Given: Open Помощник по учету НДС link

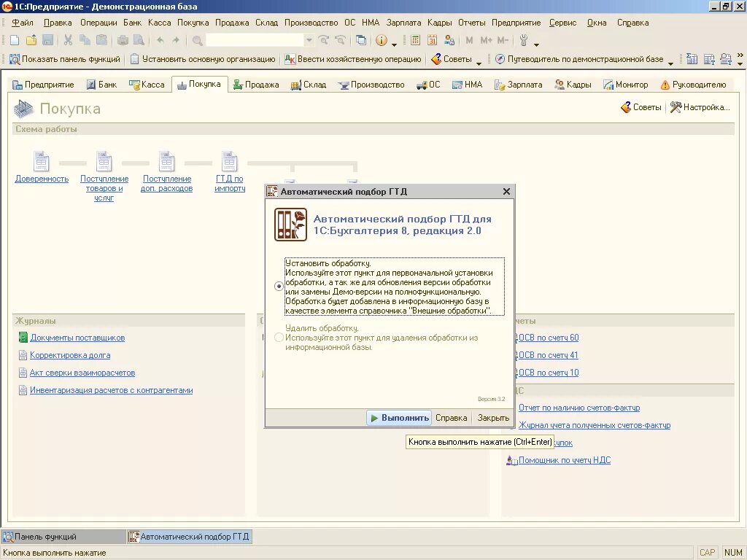Looking at the screenshot, I should click(565, 460).
